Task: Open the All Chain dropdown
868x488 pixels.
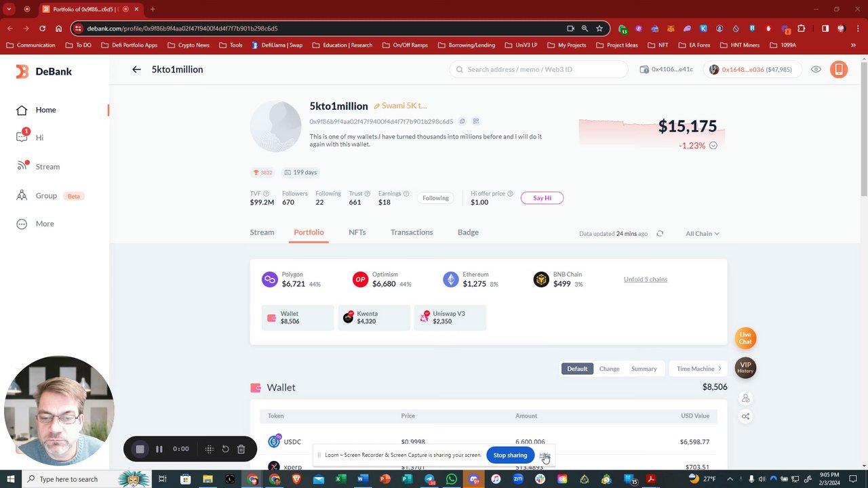Action: (703, 234)
